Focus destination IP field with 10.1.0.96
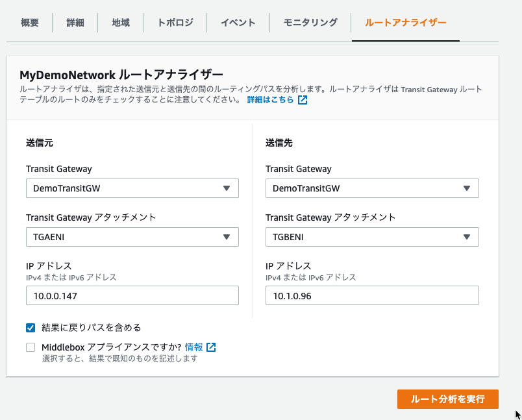The height and width of the screenshot is (420, 522). click(372, 295)
